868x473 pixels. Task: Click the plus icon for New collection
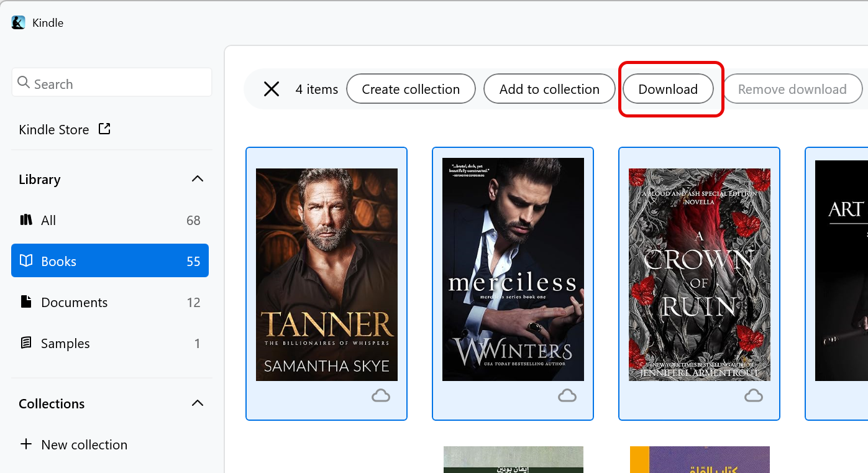point(26,444)
